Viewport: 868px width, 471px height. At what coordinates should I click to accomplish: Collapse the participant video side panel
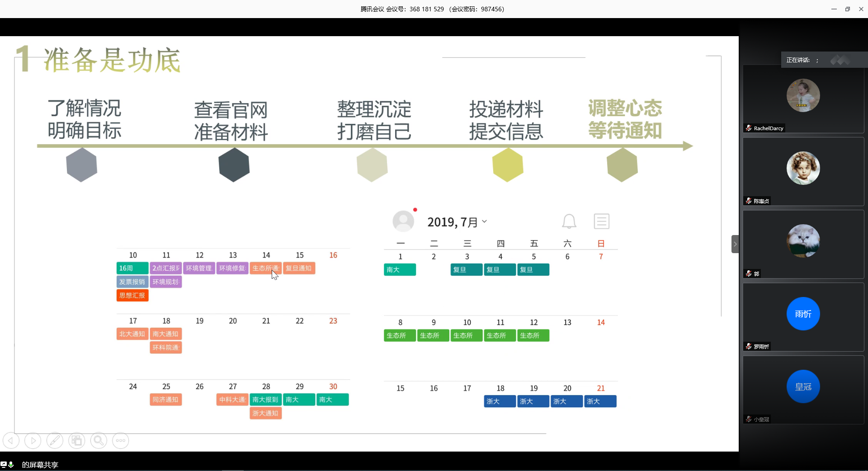click(735, 244)
